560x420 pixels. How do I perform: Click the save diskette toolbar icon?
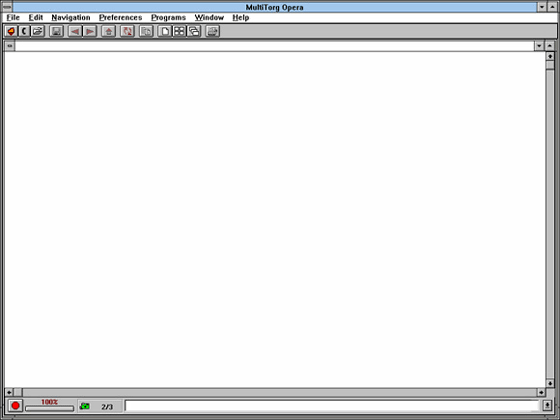[56, 31]
